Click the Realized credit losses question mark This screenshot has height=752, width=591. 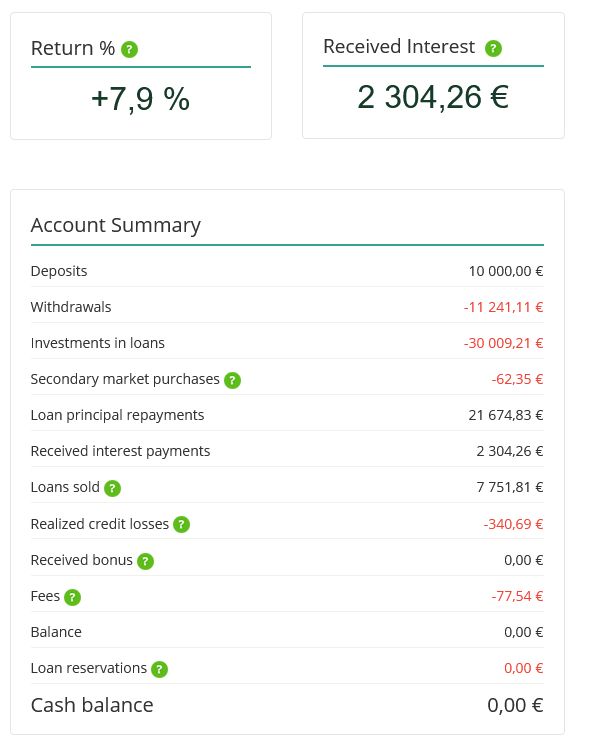pos(182,525)
